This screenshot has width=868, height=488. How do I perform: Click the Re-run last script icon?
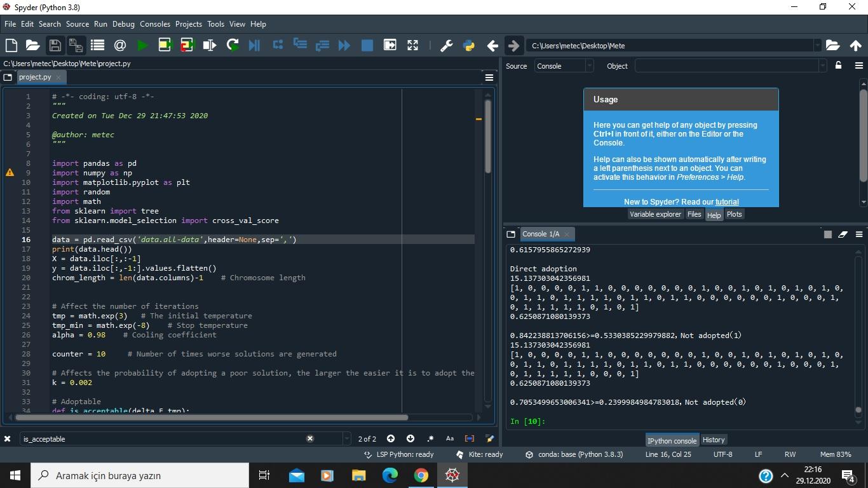click(233, 45)
